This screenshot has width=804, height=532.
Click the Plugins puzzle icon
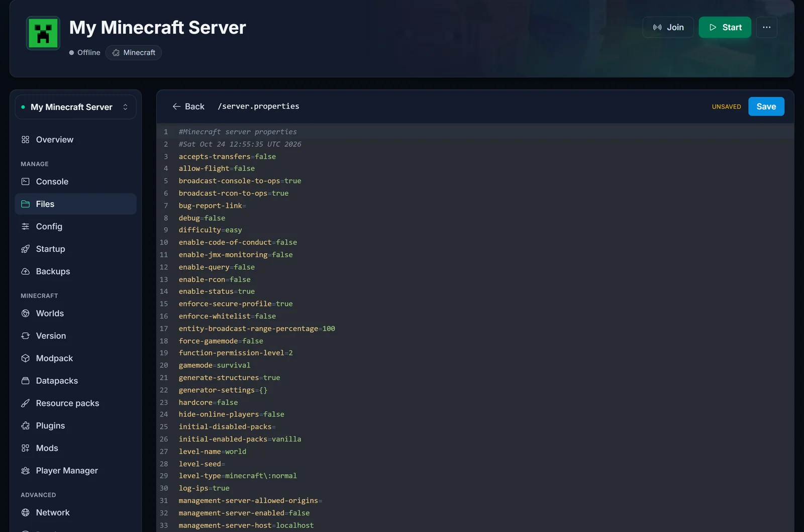[x=26, y=425]
